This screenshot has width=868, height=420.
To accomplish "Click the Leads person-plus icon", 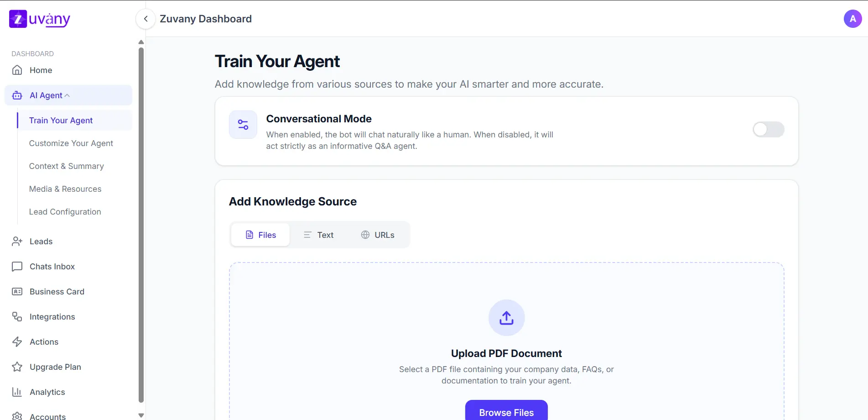I will pos(17,241).
